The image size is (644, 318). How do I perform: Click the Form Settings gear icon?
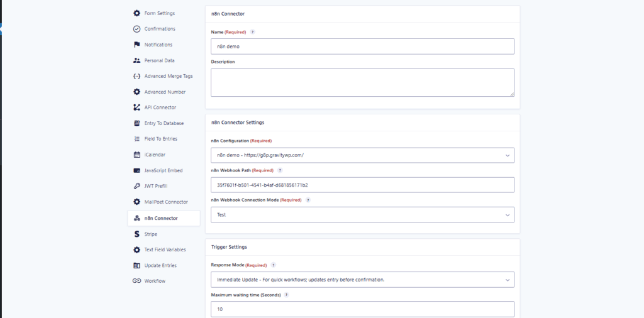[x=137, y=13]
